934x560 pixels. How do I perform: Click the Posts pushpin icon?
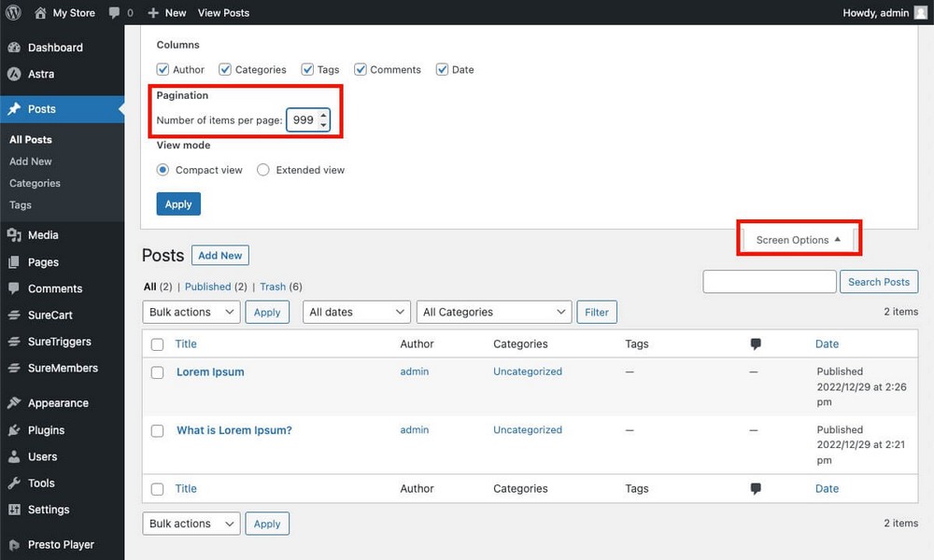(x=14, y=109)
